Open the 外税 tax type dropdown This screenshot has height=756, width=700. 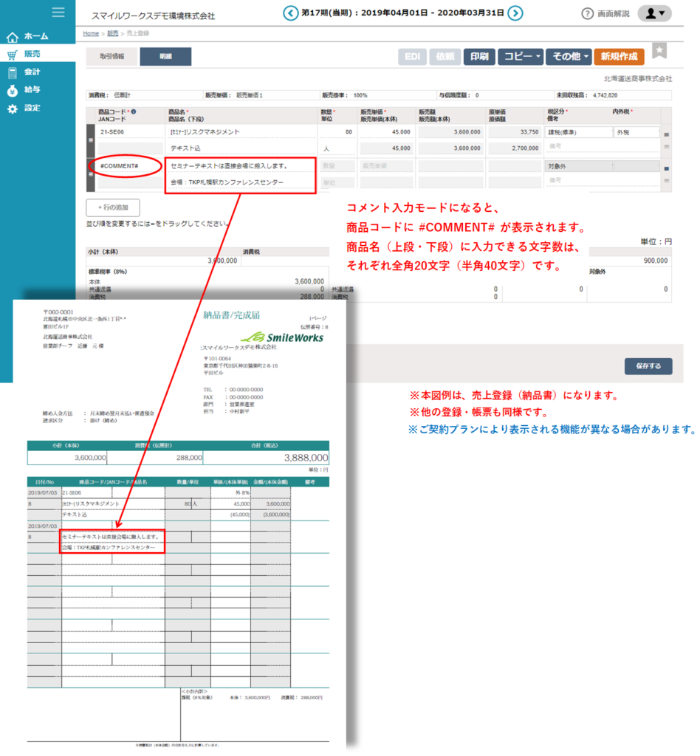coord(636,133)
